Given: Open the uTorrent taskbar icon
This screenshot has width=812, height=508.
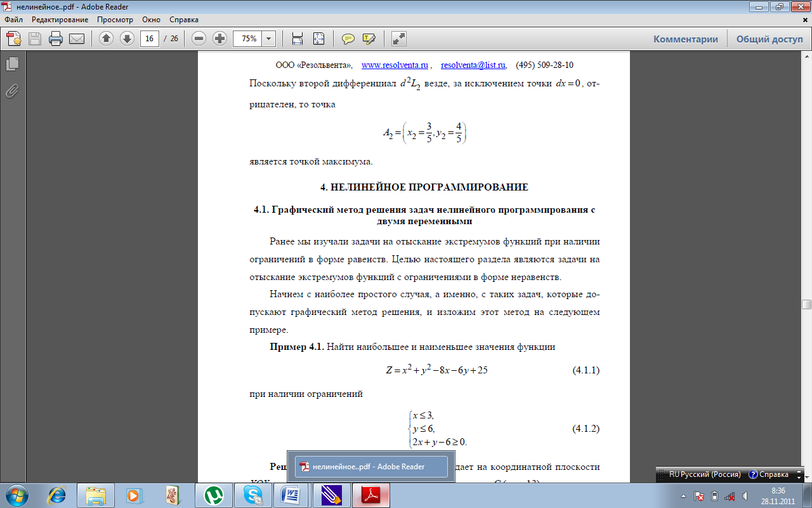Looking at the screenshot, I should 213,495.
